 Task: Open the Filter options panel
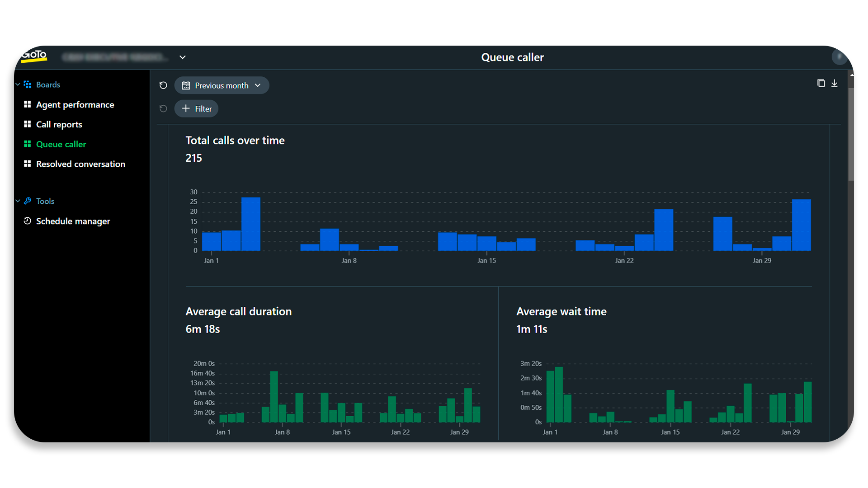point(197,108)
